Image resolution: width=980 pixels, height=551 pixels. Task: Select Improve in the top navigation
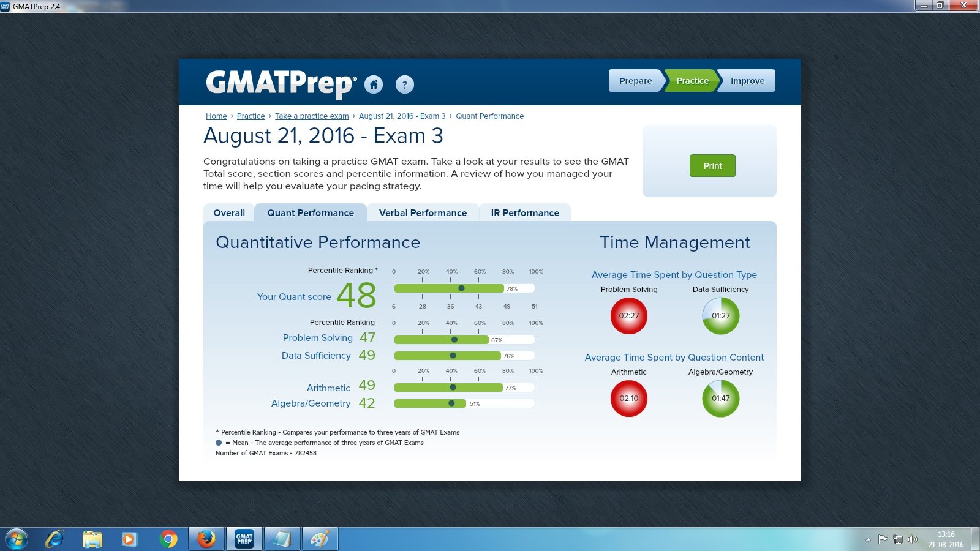(x=747, y=80)
